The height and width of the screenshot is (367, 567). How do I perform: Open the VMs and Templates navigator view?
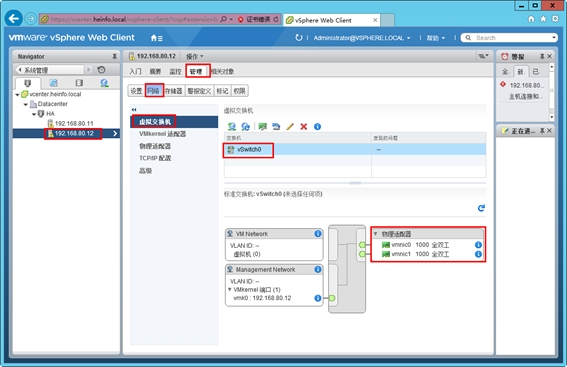tap(54, 83)
